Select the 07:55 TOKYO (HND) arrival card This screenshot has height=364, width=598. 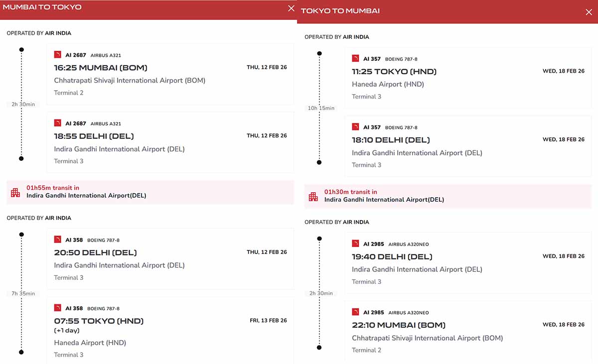pos(170,331)
